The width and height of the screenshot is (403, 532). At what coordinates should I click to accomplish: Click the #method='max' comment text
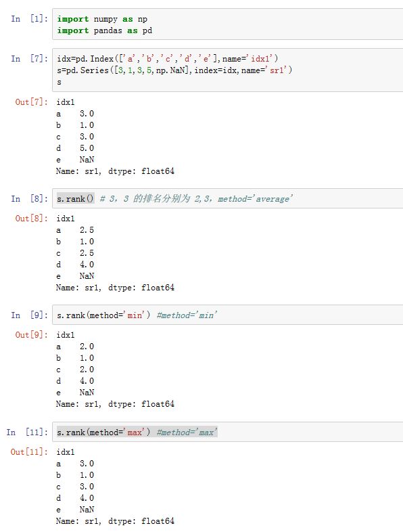click(x=187, y=433)
